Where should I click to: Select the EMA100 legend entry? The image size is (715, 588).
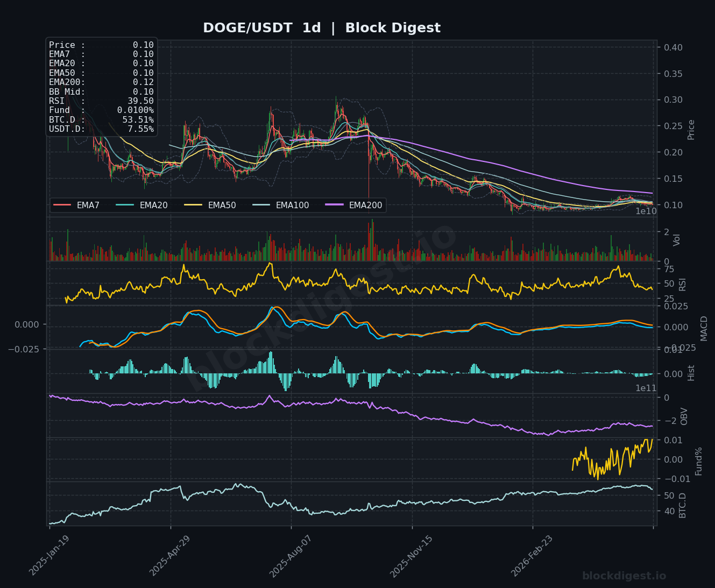click(280, 205)
